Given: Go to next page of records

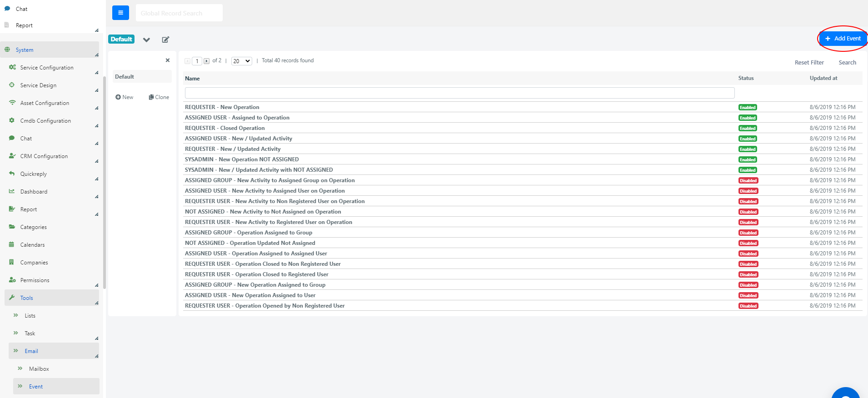Looking at the screenshot, I should [207, 61].
